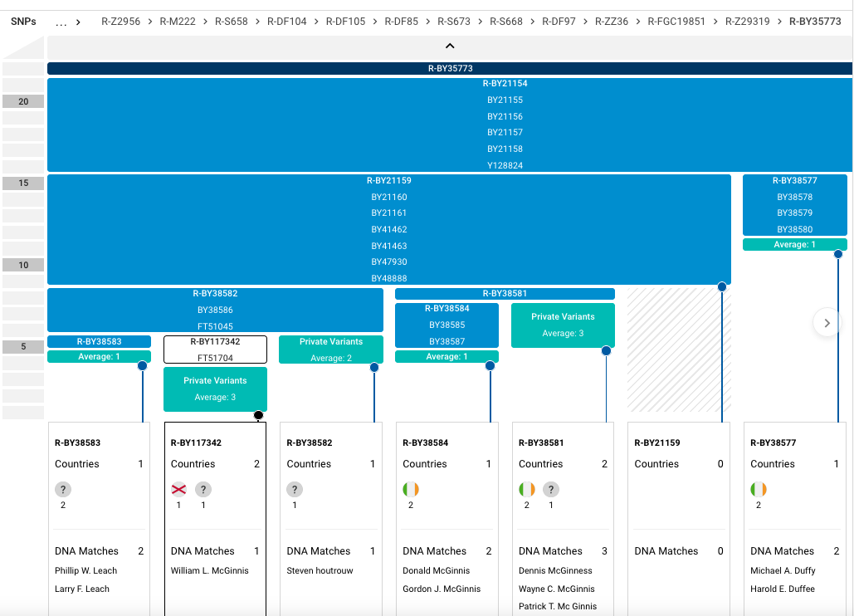Select R-DF104 breadcrumb
This screenshot has height=616, width=854.
pos(286,22)
